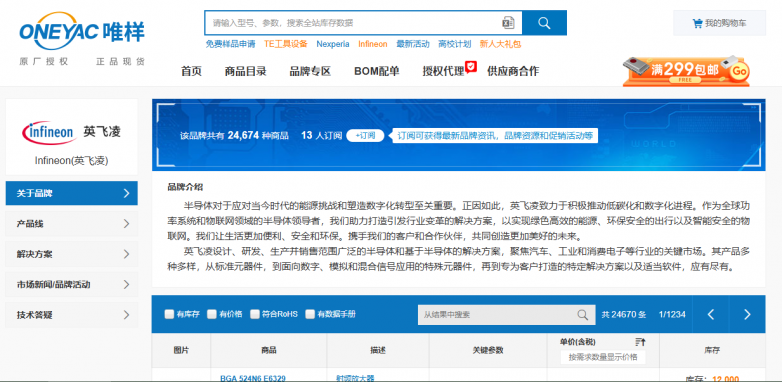Viewport: 782px width, 382px height.
Task: Open the shopping cart 我的购物车
Action: point(719,23)
